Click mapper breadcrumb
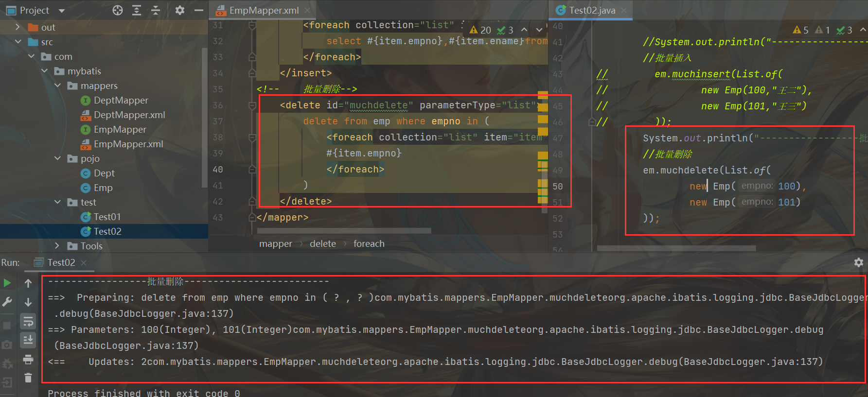This screenshot has height=397, width=868. pos(276,244)
